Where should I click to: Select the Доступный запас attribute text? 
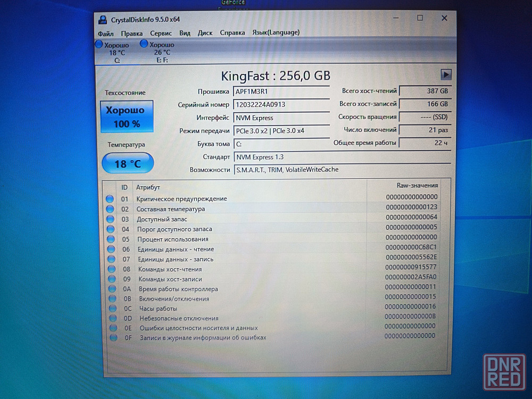[162, 219]
